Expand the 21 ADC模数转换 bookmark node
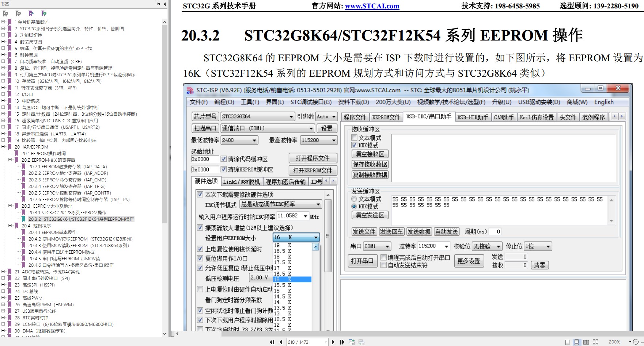This screenshot has height=346, width=644. click(x=3, y=272)
